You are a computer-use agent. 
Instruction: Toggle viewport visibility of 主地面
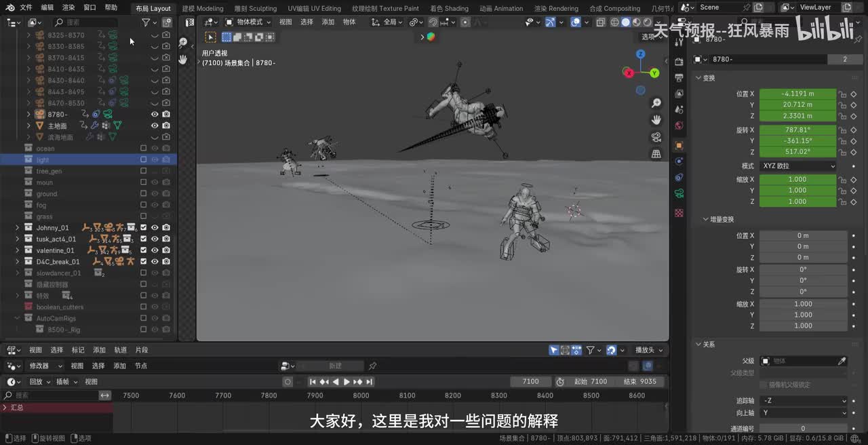point(155,125)
